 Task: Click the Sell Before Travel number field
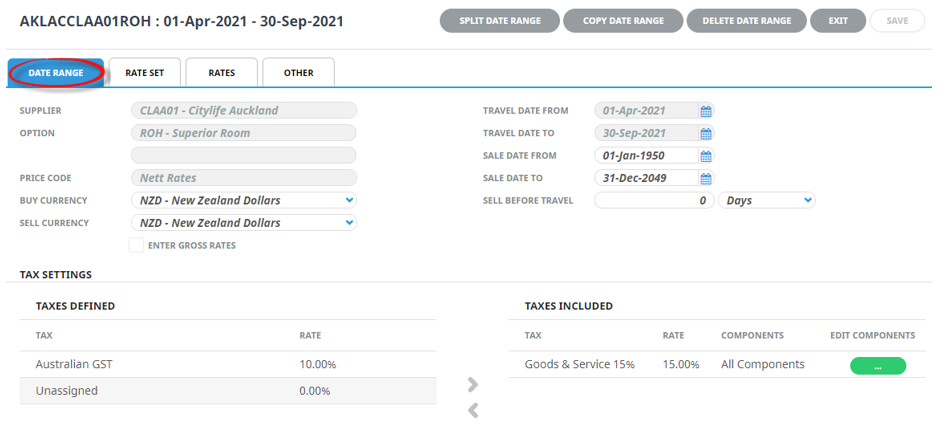pyautogui.click(x=655, y=200)
